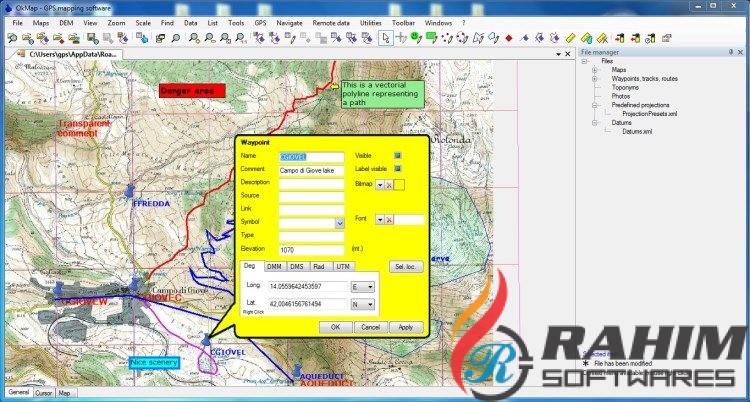Clear the font with the red X
The height and width of the screenshot is (402, 750).
pos(389,220)
